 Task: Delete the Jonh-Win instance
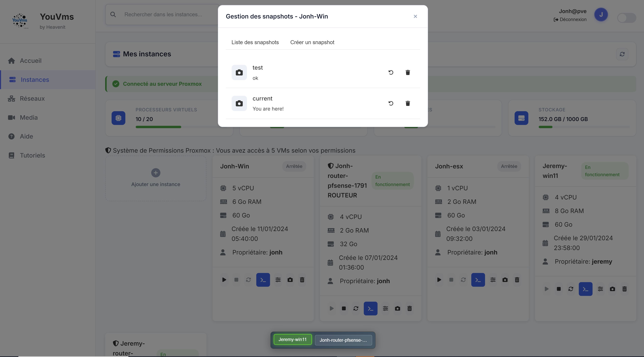click(x=302, y=280)
